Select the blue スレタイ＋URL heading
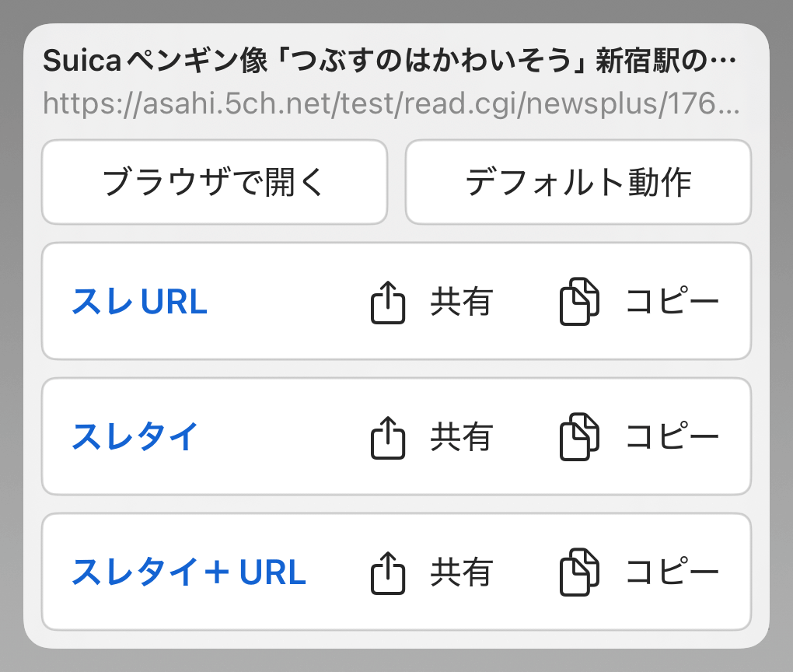The image size is (793, 672). point(189,573)
